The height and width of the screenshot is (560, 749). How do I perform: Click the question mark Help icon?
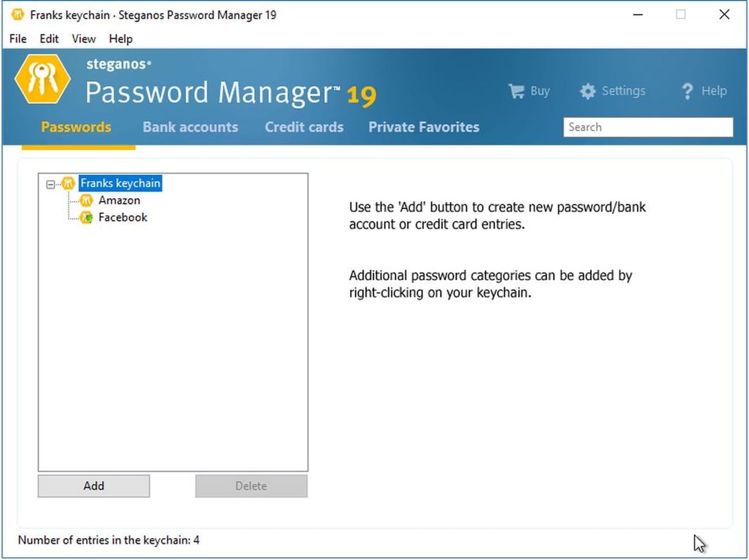(x=687, y=91)
